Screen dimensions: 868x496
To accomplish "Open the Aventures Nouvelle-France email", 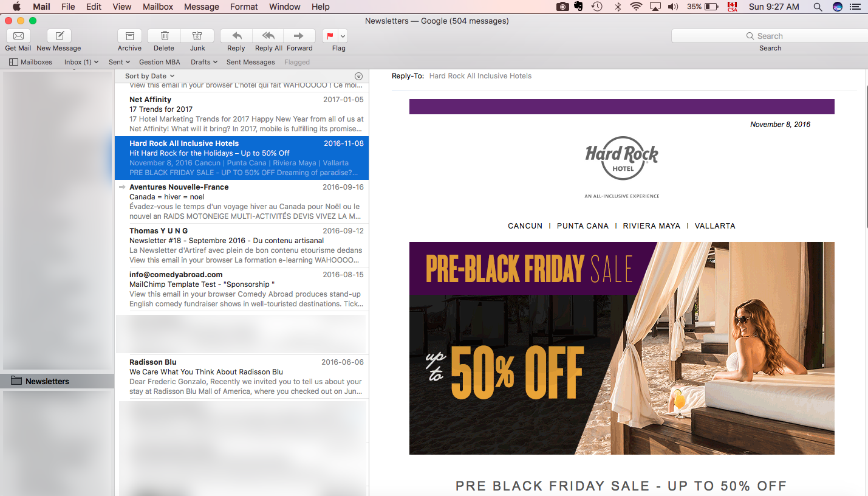I will click(242, 202).
